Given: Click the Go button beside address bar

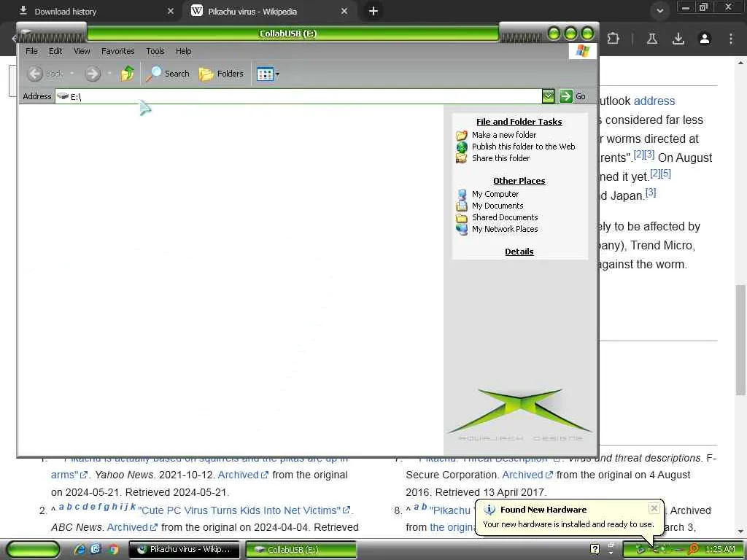Looking at the screenshot, I should click(x=573, y=96).
